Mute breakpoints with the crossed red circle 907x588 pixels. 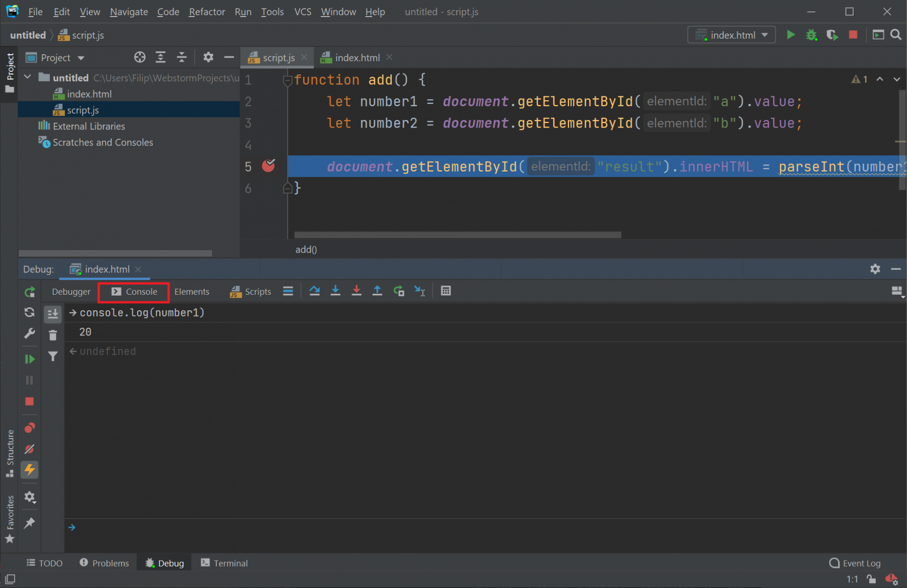coord(29,449)
